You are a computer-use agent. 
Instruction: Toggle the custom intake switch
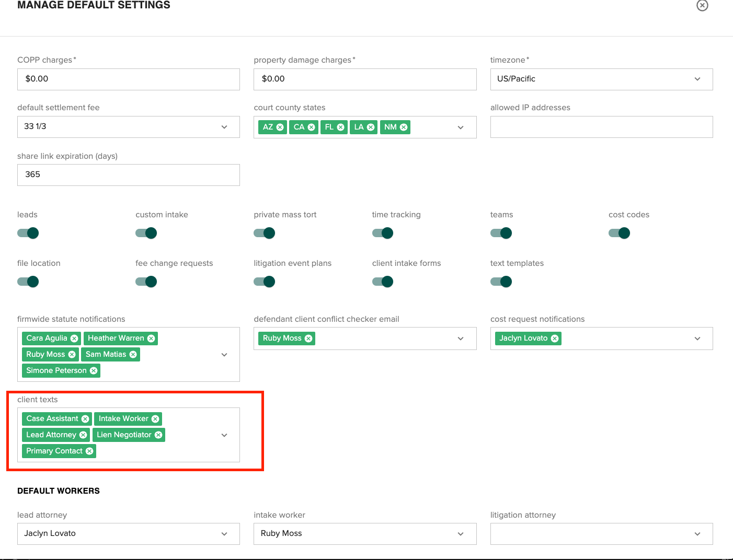(x=146, y=233)
